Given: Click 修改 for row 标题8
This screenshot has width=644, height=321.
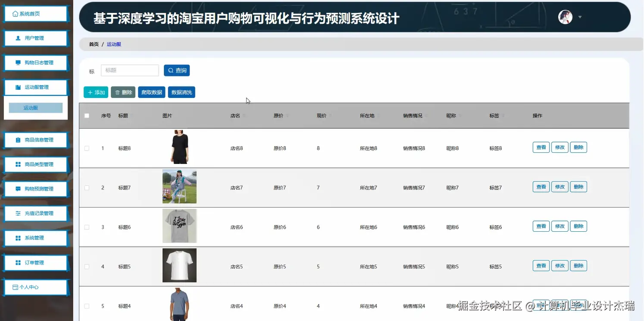Looking at the screenshot, I should pos(560,148).
